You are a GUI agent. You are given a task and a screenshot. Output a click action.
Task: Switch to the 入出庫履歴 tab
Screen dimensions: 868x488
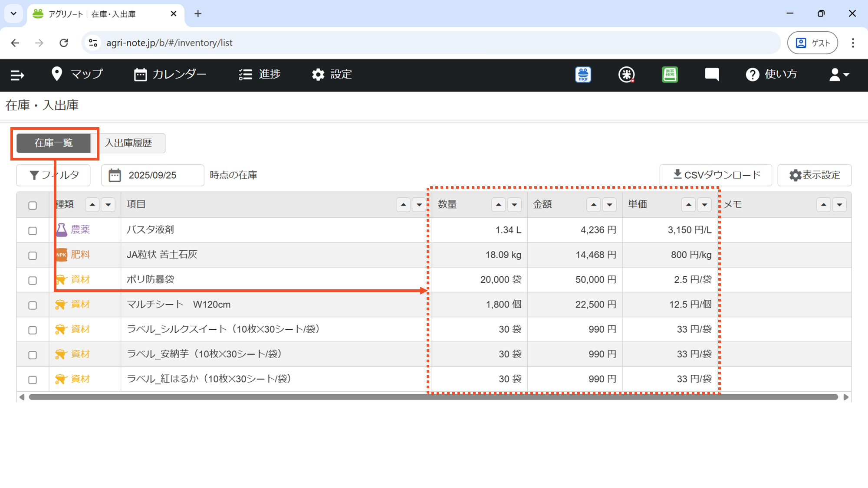tap(128, 143)
